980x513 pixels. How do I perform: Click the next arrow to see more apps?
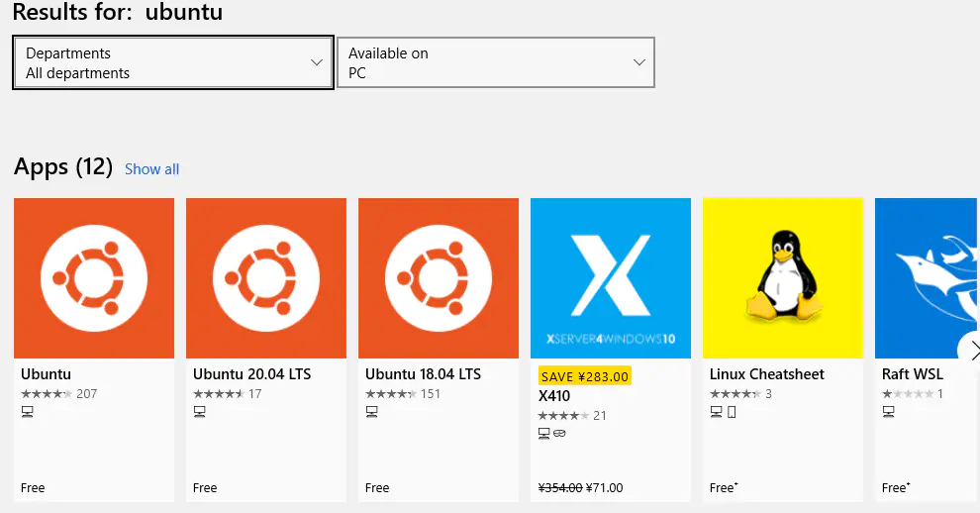pos(971,351)
